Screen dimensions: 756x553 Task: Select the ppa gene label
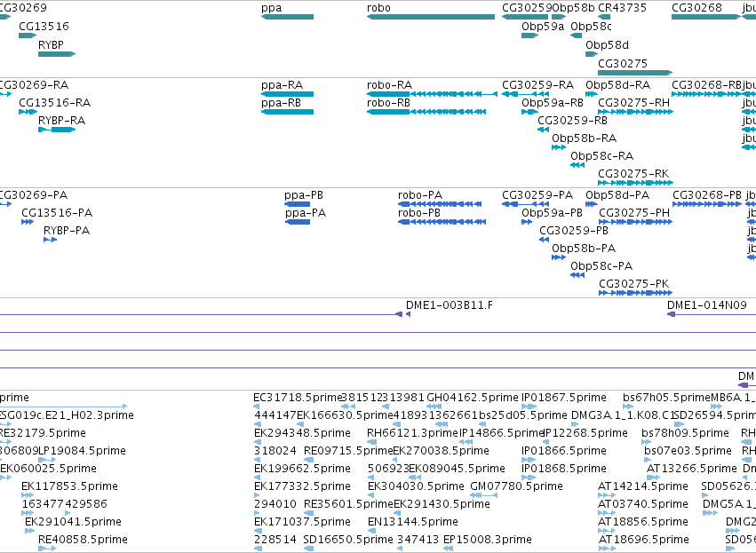coord(272,8)
